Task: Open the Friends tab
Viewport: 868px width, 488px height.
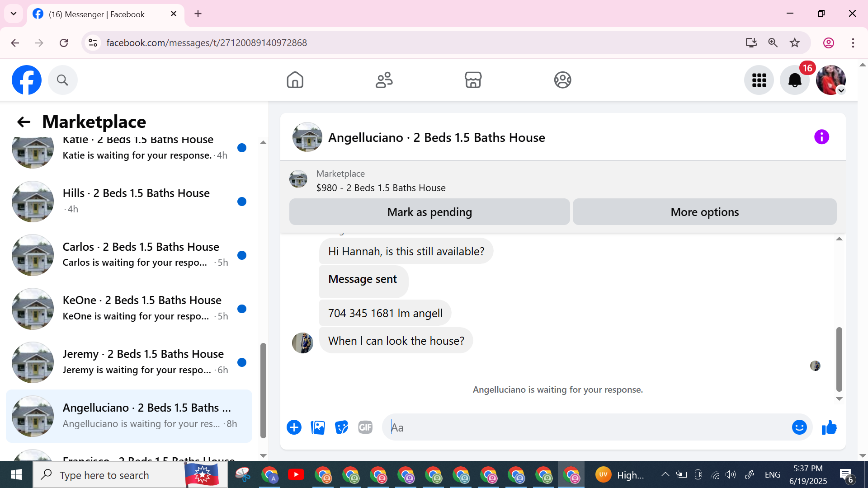Action: tap(384, 80)
